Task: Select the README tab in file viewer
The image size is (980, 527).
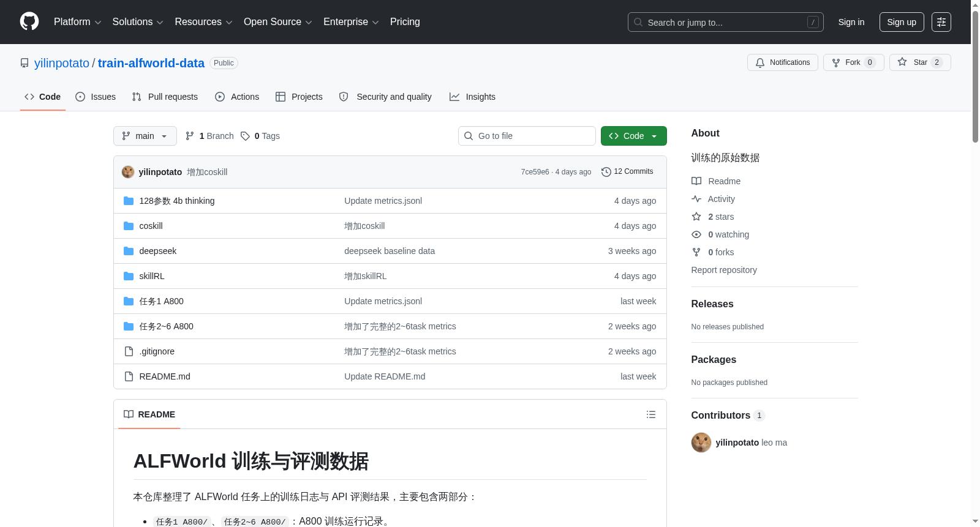Action: (x=149, y=414)
